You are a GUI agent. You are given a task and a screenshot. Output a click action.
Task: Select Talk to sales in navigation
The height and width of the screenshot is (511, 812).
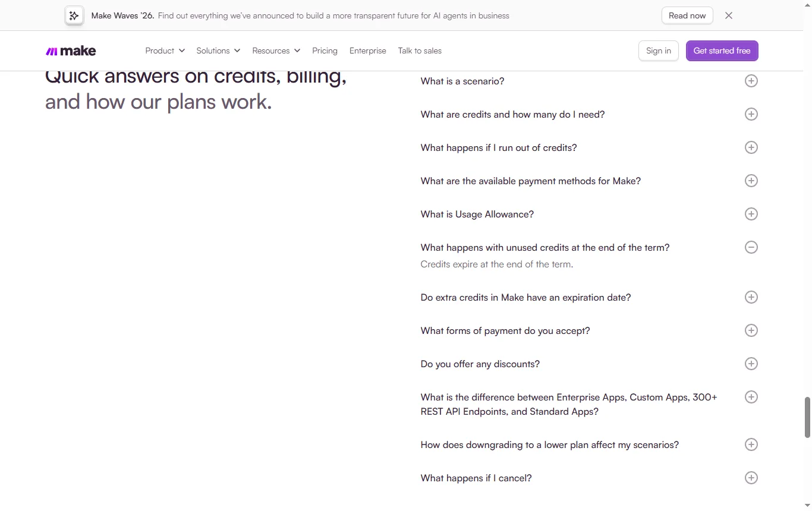(x=420, y=51)
